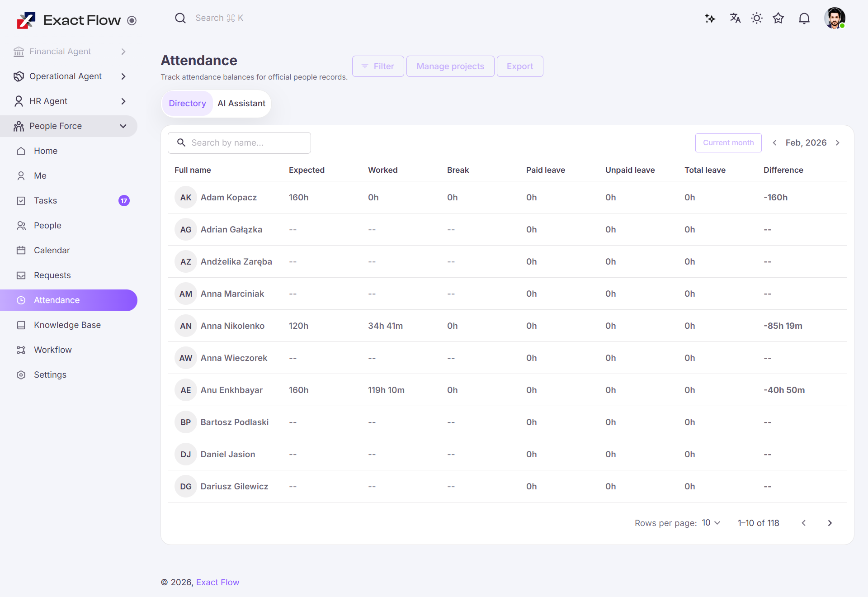Open rows per page dropdown
The width and height of the screenshot is (868, 597).
(x=711, y=523)
